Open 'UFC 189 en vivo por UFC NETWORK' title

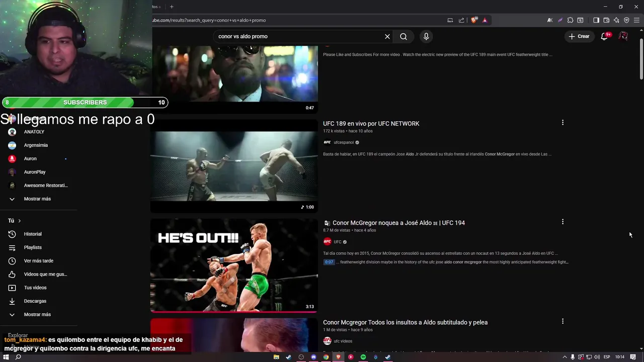coord(371,124)
